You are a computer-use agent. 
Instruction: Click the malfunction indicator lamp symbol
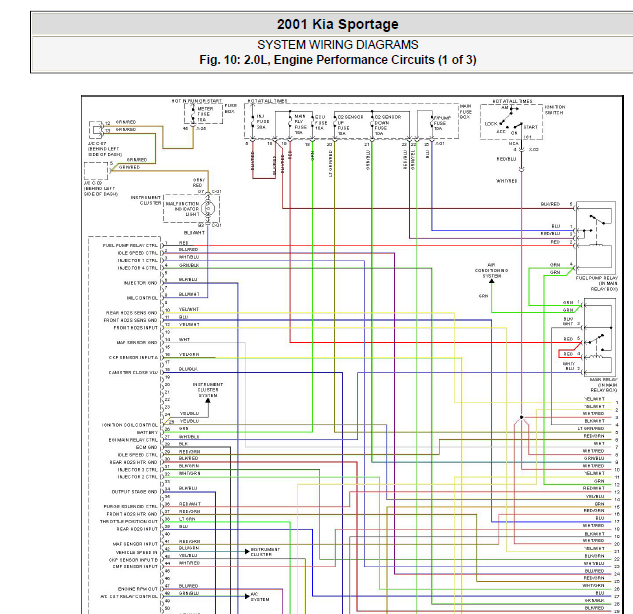click(x=208, y=209)
